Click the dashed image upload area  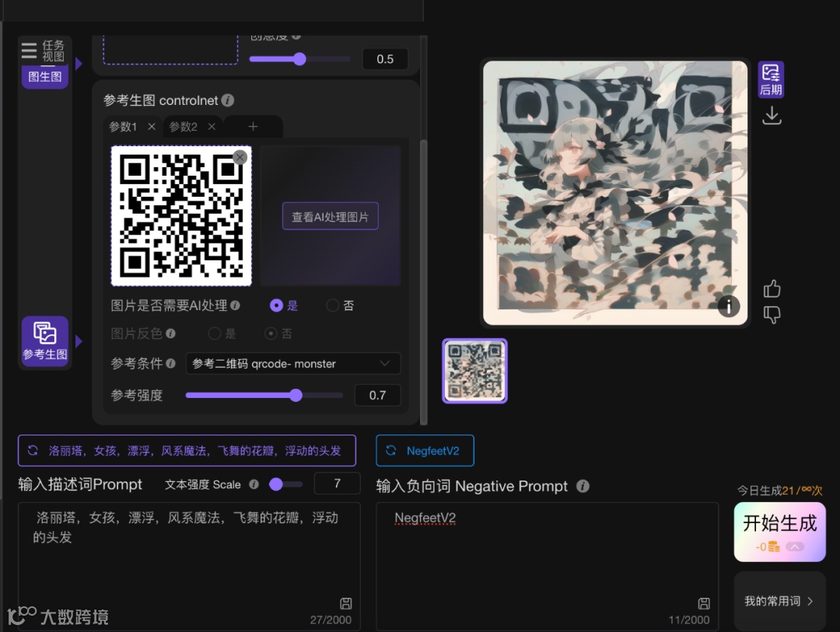click(170, 51)
